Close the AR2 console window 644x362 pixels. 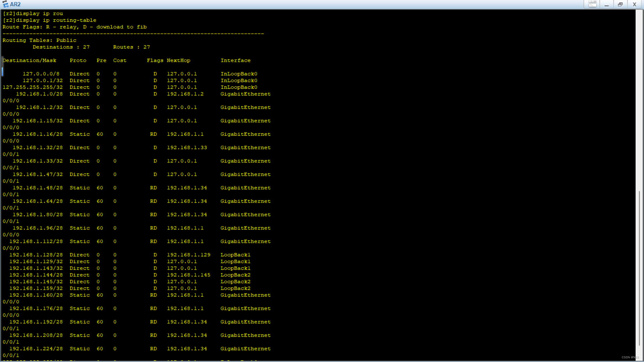(x=634, y=4)
